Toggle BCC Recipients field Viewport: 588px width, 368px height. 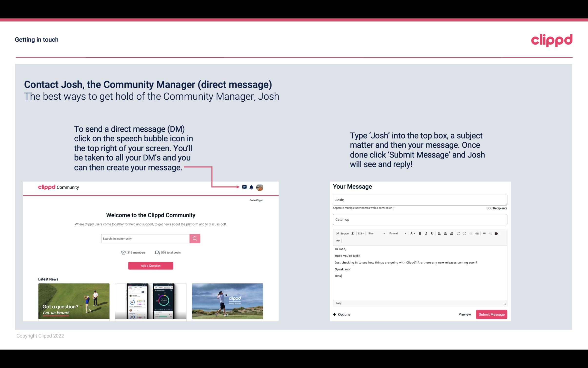(x=496, y=208)
